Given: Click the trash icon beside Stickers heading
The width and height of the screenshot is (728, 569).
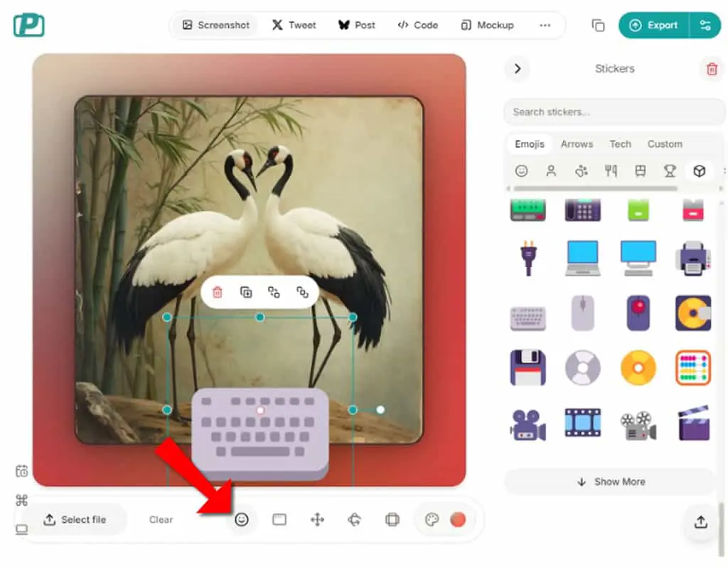Looking at the screenshot, I should 712,69.
